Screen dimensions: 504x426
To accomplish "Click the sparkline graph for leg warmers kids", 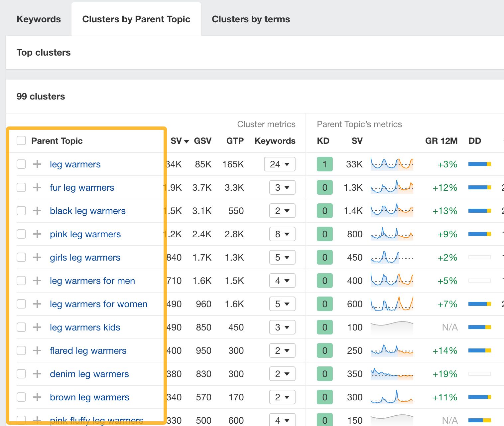I will pos(392,327).
